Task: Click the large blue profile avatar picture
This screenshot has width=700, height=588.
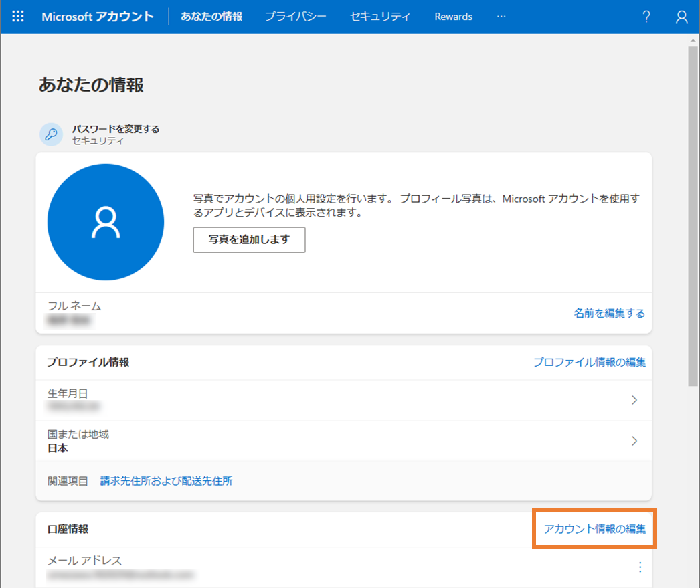Action: [106, 221]
